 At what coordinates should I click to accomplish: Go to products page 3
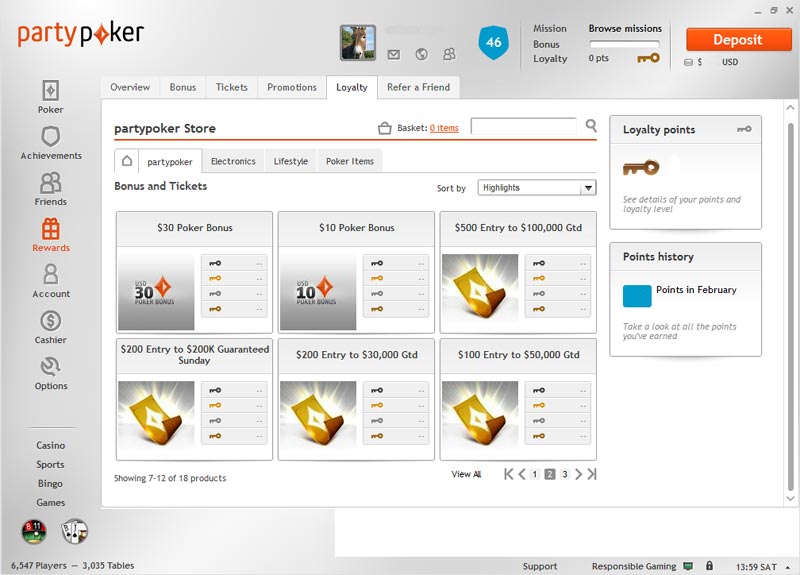[564, 474]
